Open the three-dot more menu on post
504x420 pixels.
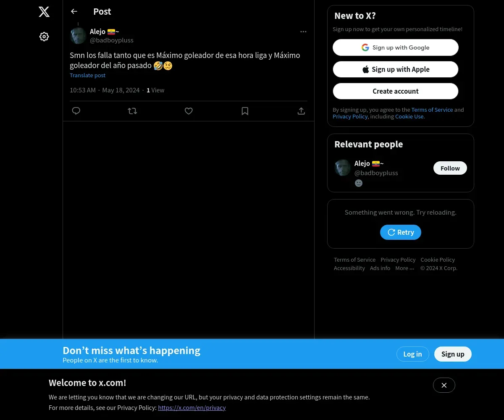[x=303, y=31]
